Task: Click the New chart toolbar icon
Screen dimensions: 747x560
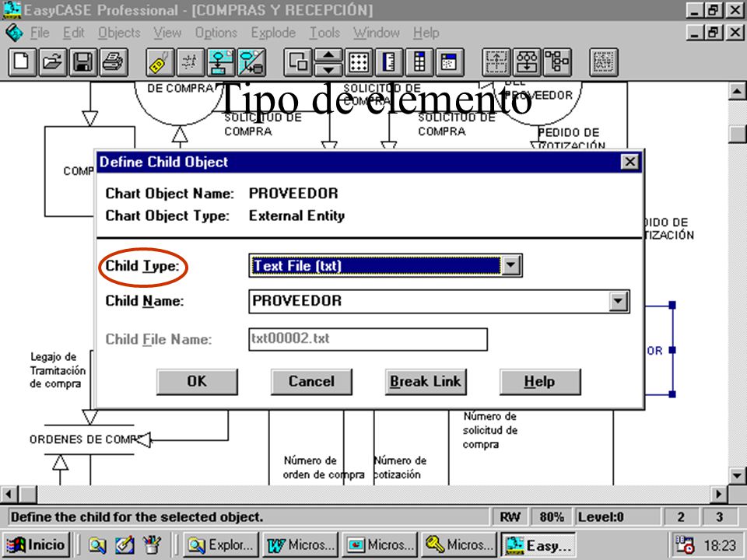Action: pos(22,62)
